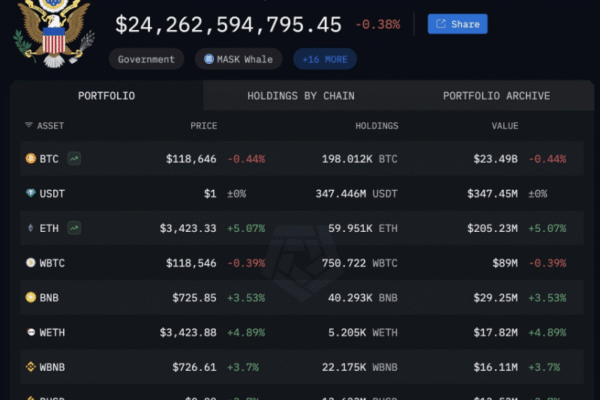The image size is (600, 400).
Task: Click the holdings 5.205K WETH
Action: (363, 333)
